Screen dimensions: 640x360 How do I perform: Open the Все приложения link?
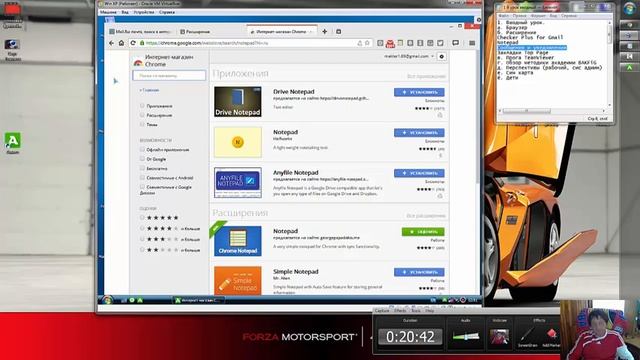tap(426, 76)
